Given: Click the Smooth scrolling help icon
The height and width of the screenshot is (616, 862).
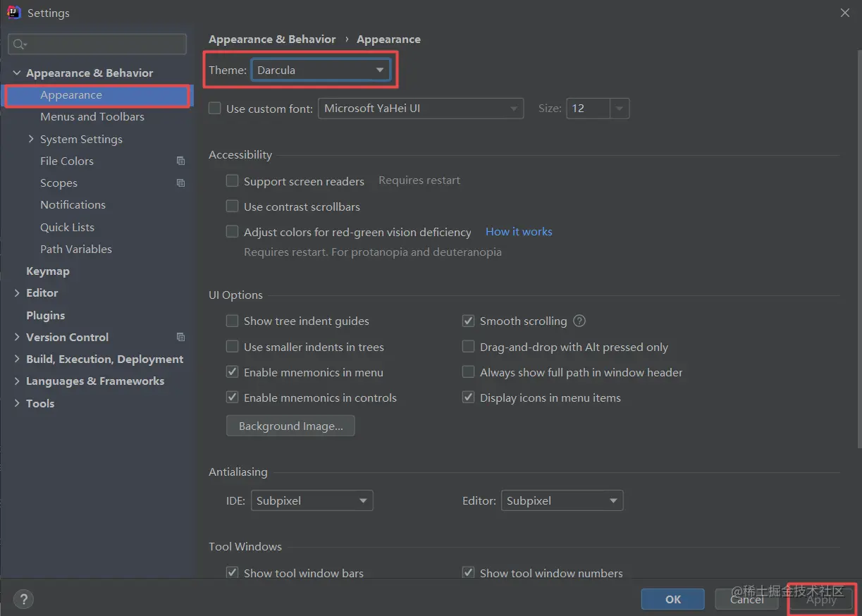Looking at the screenshot, I should click(x=579, y=321).
